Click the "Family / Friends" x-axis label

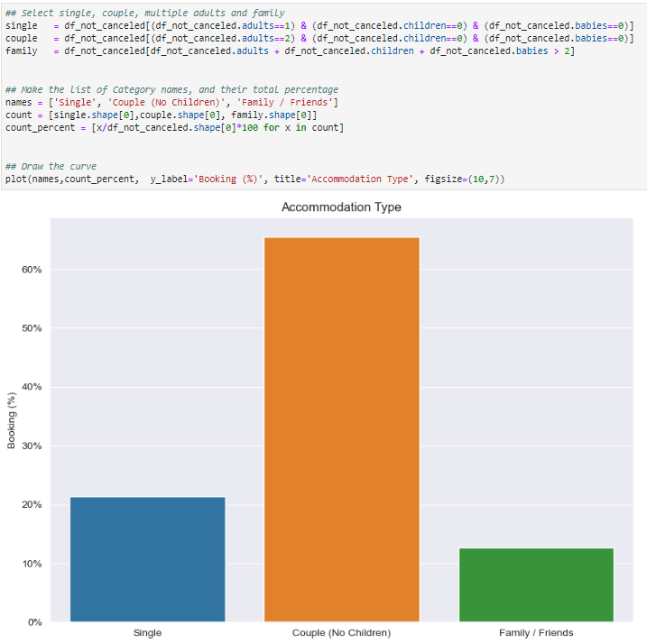(536, 633)
